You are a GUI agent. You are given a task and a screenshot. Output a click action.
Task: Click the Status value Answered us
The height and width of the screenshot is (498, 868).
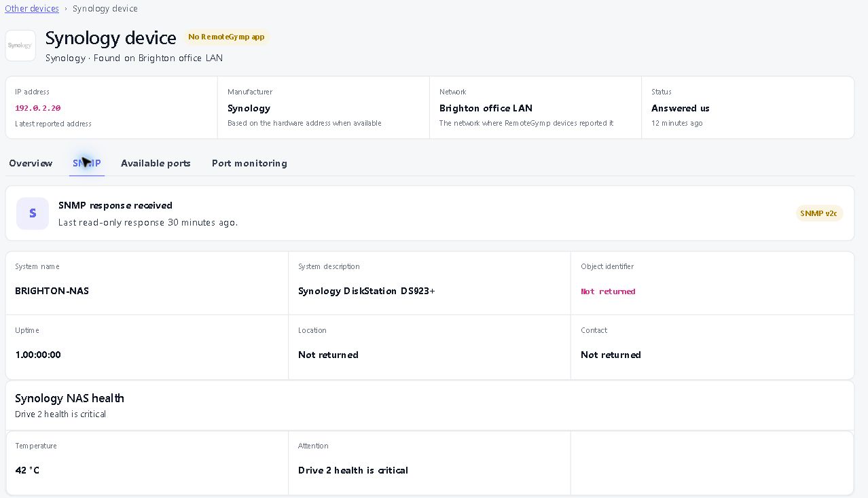681,108
